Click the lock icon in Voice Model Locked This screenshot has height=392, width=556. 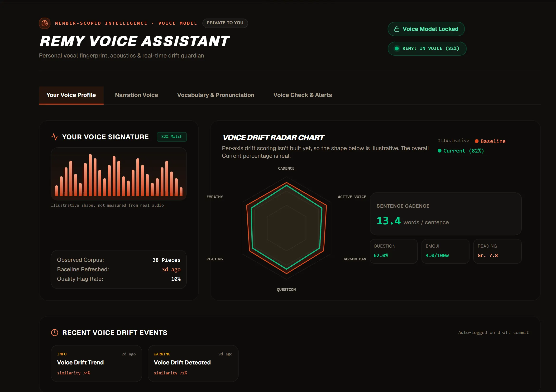click(x=397, y=29)
